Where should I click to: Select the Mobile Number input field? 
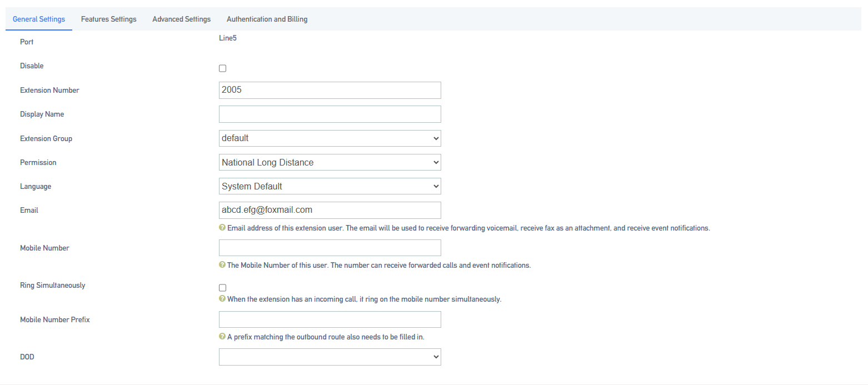click(330, 248)
